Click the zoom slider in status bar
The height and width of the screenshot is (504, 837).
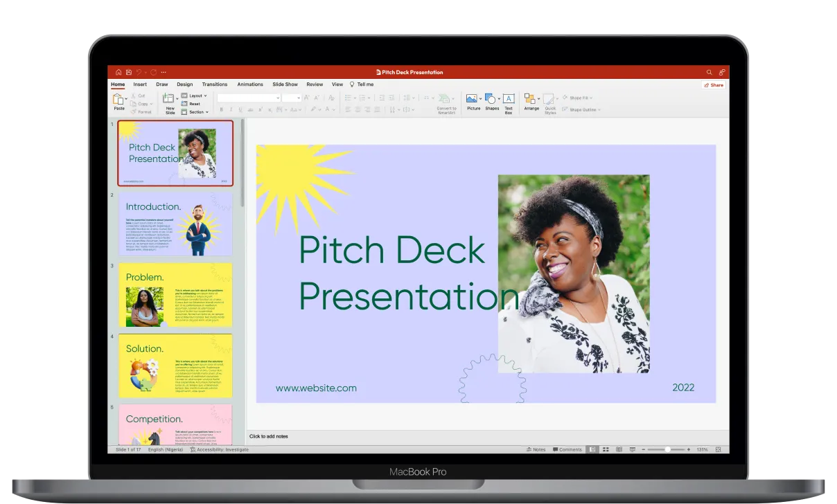tap(667, 449)
